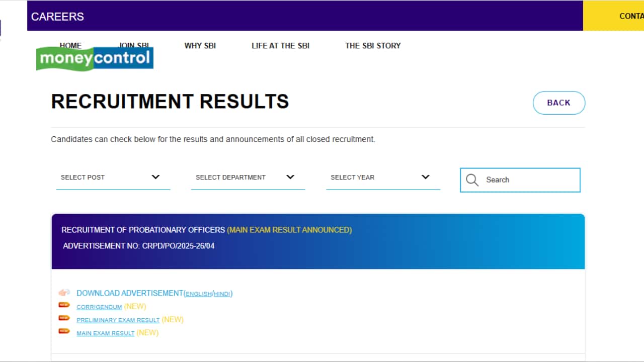Click the Back button
The width and height of the screenshot is (644, 362).
click(559, 103)
